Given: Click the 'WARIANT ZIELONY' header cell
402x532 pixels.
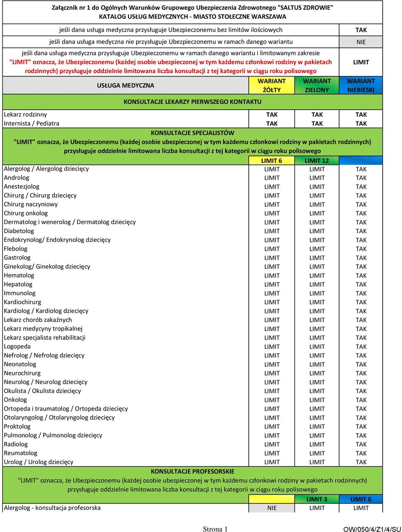Looking at the screenshot, I should pos(317,85).
